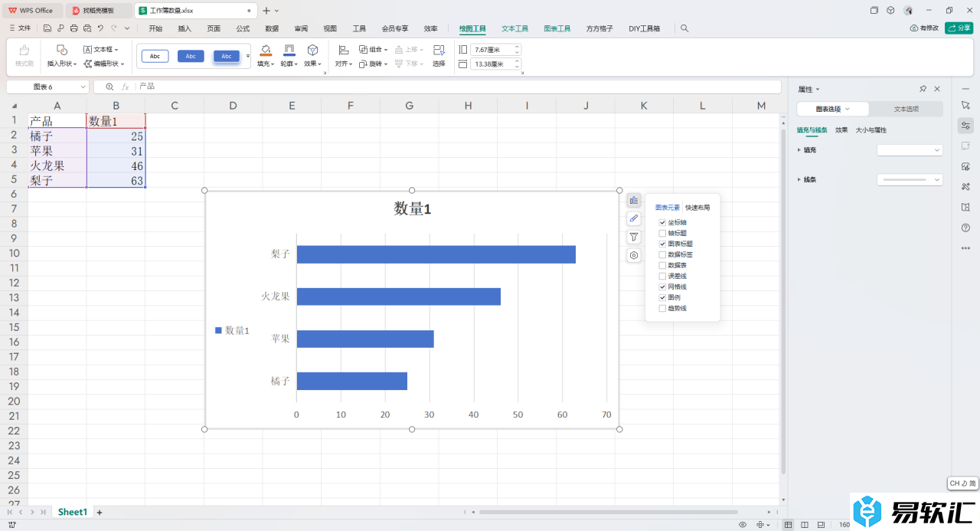
Task: Enable the 轴标题 (Axis Titles) checkbox
Action: (662, 233)
